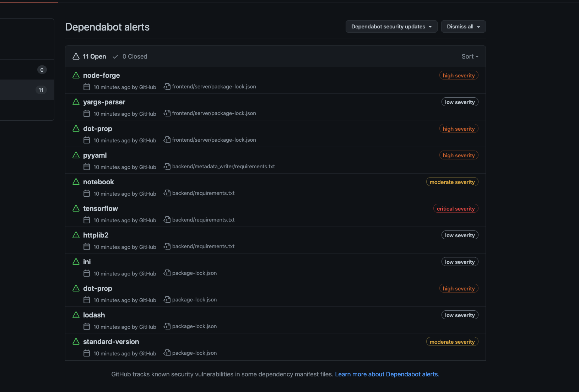Select the sidebar item with count 0

(27, 70)
